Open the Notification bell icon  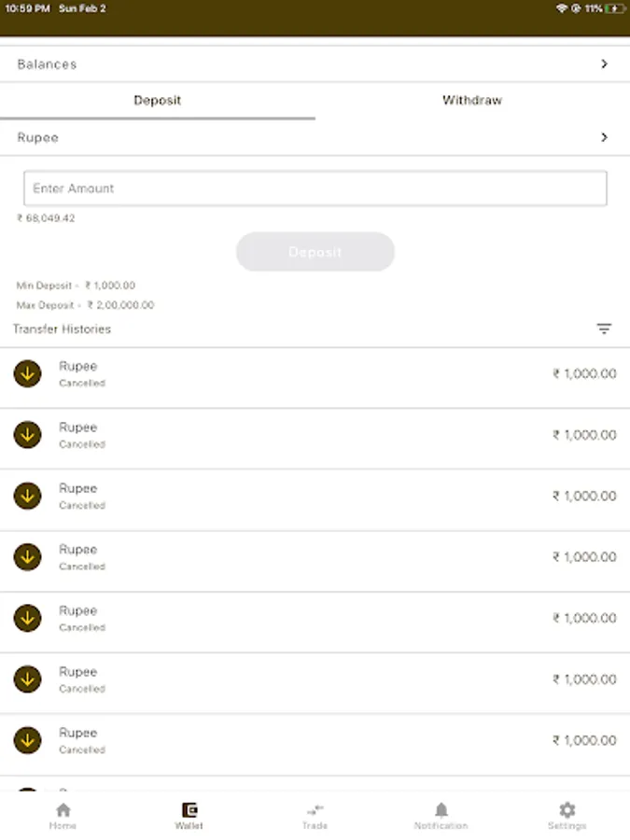click(x=441, y=810)
